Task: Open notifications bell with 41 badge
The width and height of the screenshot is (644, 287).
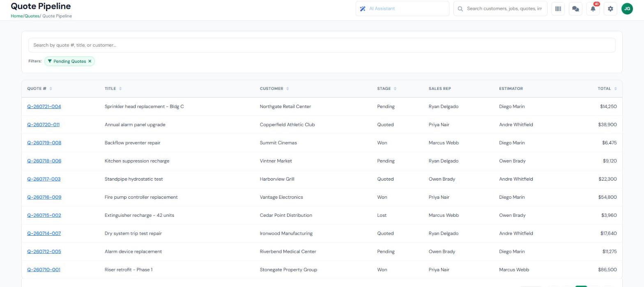Action: pyautogui.click(x=593, y=9)
